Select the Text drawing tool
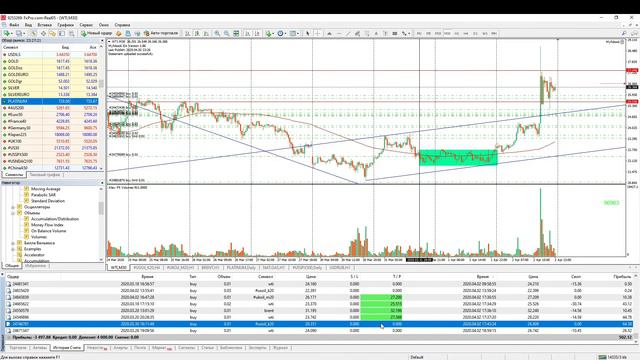640x360 pixels. 376,33
